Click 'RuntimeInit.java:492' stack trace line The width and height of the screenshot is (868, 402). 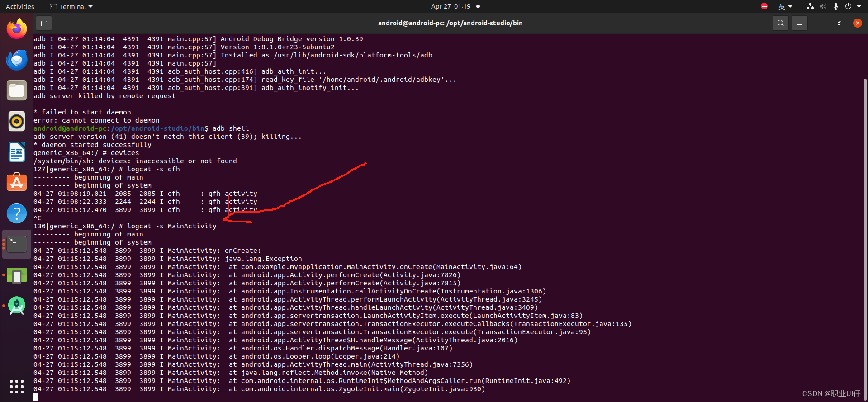(302, 381)
